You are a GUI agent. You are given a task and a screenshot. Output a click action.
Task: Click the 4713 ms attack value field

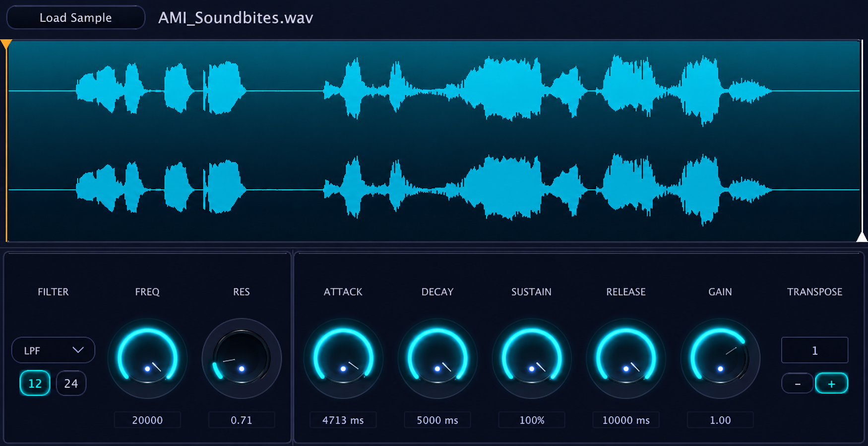[x=343, y=420]
